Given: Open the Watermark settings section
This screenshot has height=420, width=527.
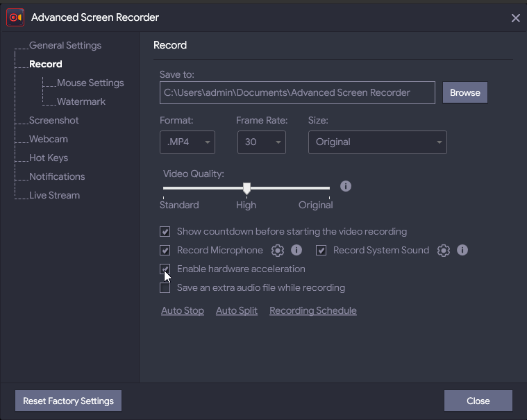Looking at the screenshot, I should click(81, 101).
